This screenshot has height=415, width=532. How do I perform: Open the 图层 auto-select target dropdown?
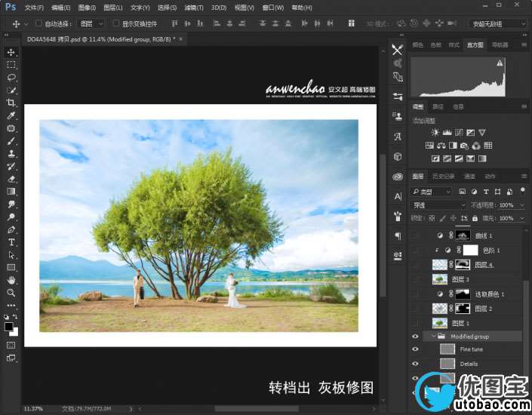(91, 23)
